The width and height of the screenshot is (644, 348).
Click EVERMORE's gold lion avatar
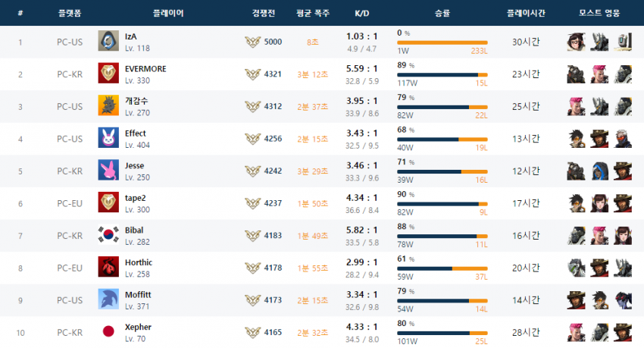pyautogui.click(x=108, y=74)
